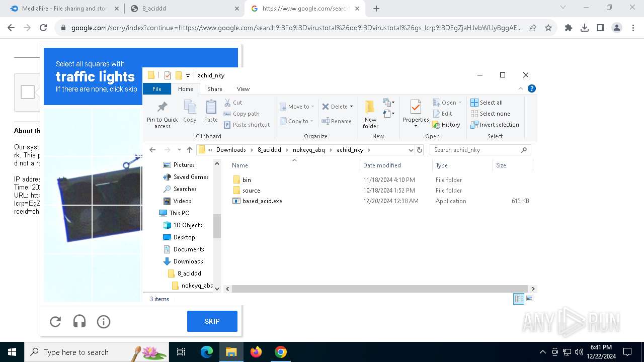
Task: Sort by Type column header
Action: point(462,165)
